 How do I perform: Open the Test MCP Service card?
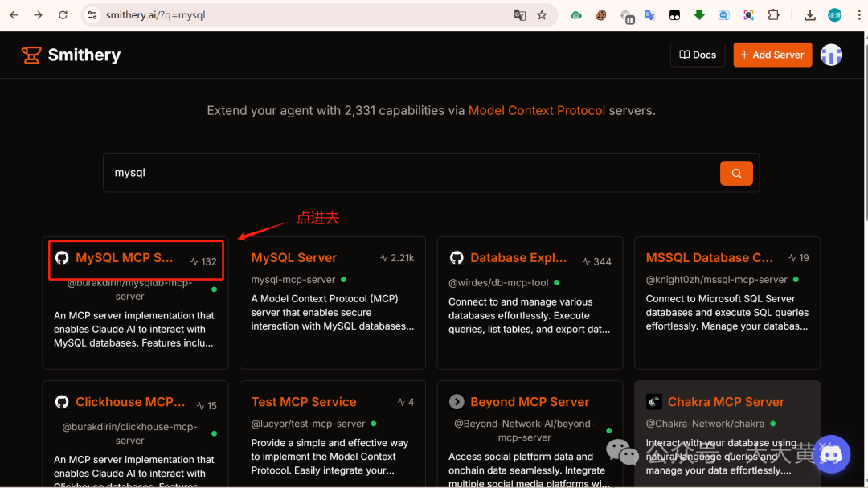click(304, 402)
